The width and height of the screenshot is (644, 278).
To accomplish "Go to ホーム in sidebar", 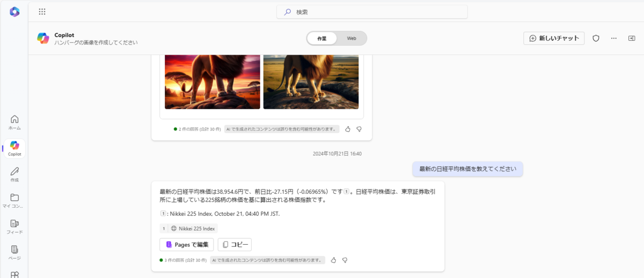I will pyautogui.click(x=14, y=122).
